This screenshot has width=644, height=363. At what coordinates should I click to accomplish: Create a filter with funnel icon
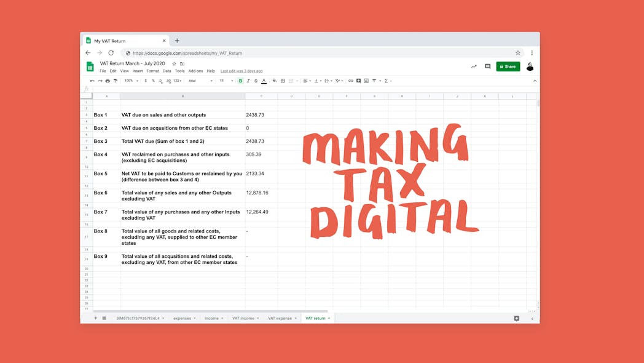click(374, 81)
